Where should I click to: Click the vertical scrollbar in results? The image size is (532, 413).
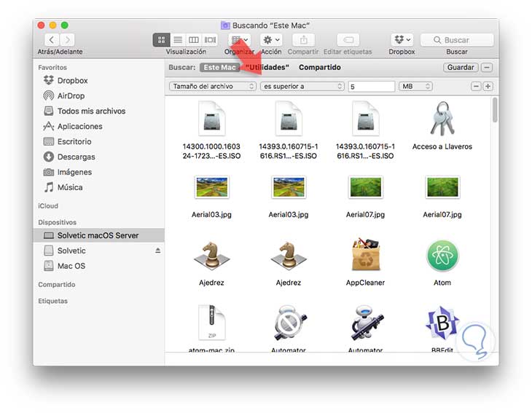coord(495,110)
